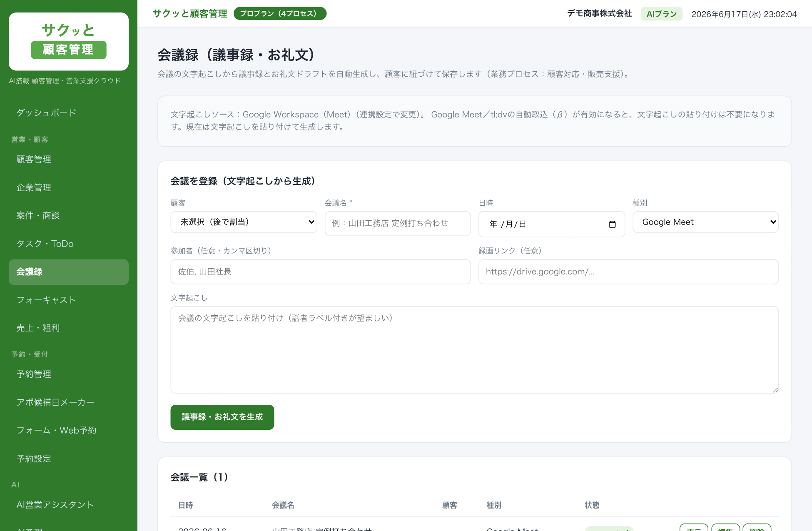Focus the 会議名 input field
Viewport: 812px width, 531px height.
pyautogui.click(x=398, y=223)
